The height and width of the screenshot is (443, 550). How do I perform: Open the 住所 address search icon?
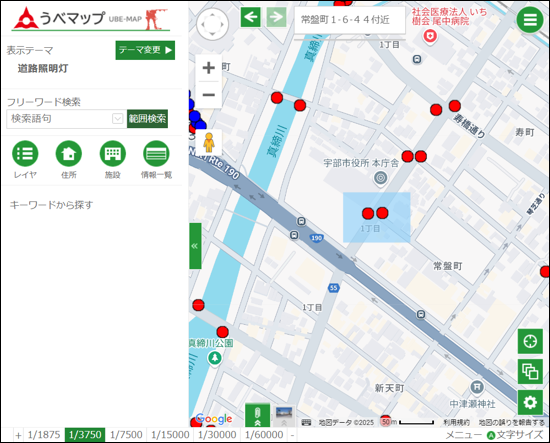(69, 154)
